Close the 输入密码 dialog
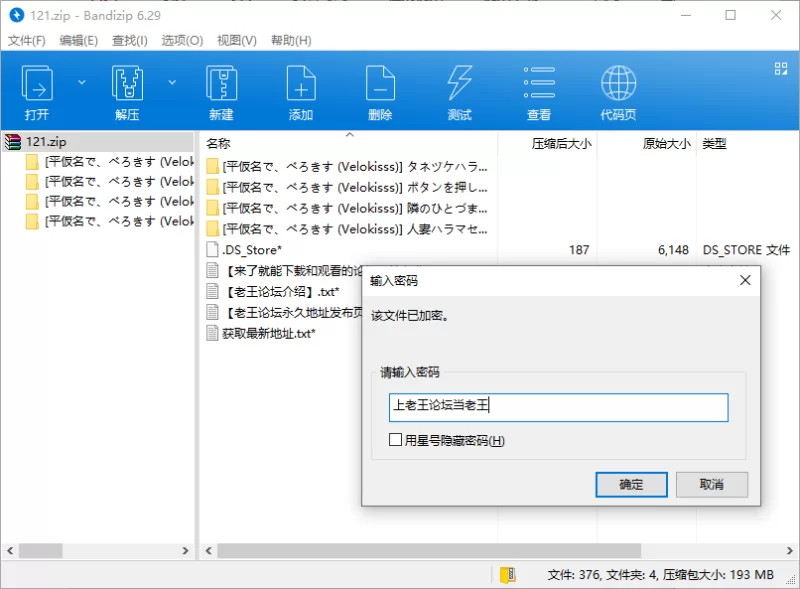This screenshot has width=800, height=589. click(745, 280)
